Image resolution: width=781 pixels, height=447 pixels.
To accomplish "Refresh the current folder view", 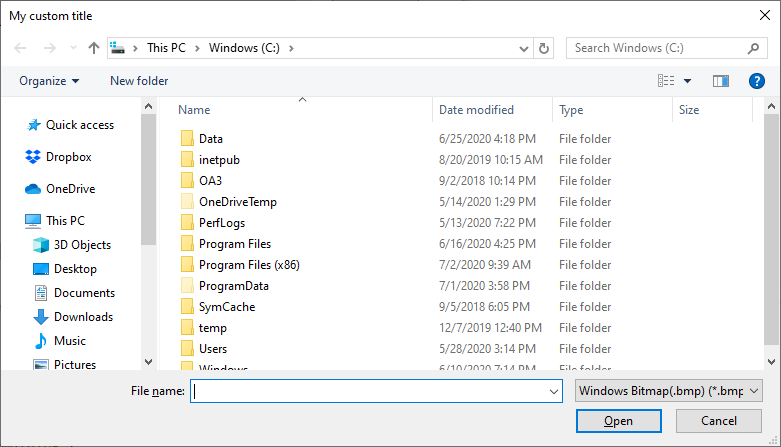I will (x=544, y=48).
